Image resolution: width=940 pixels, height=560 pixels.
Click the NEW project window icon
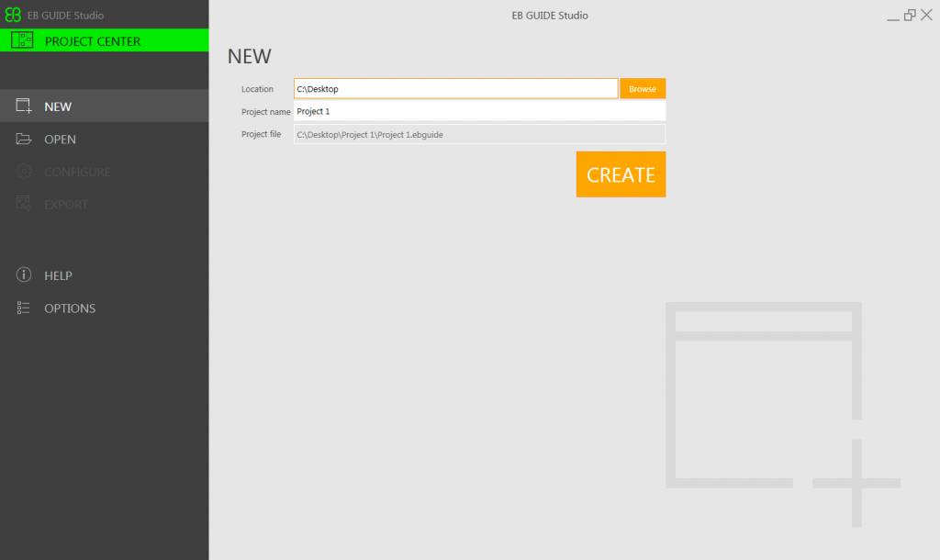(23, 106)
